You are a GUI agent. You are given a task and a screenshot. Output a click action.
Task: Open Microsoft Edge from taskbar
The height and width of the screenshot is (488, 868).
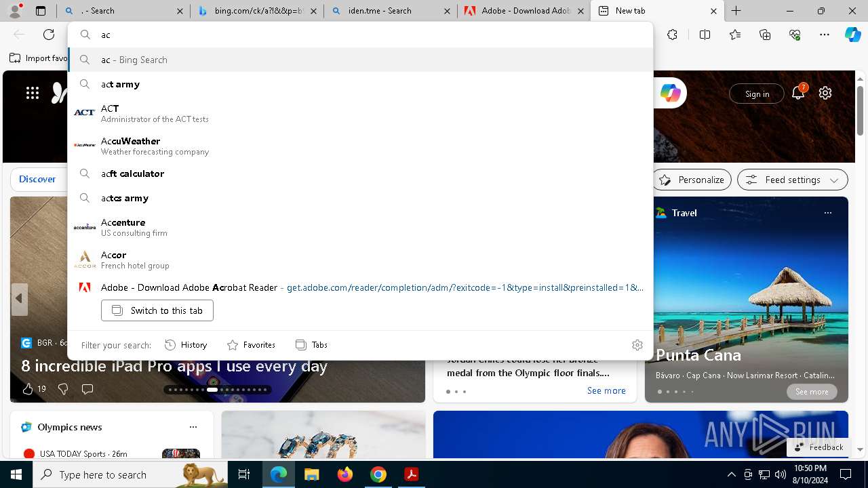click(279, 474)
